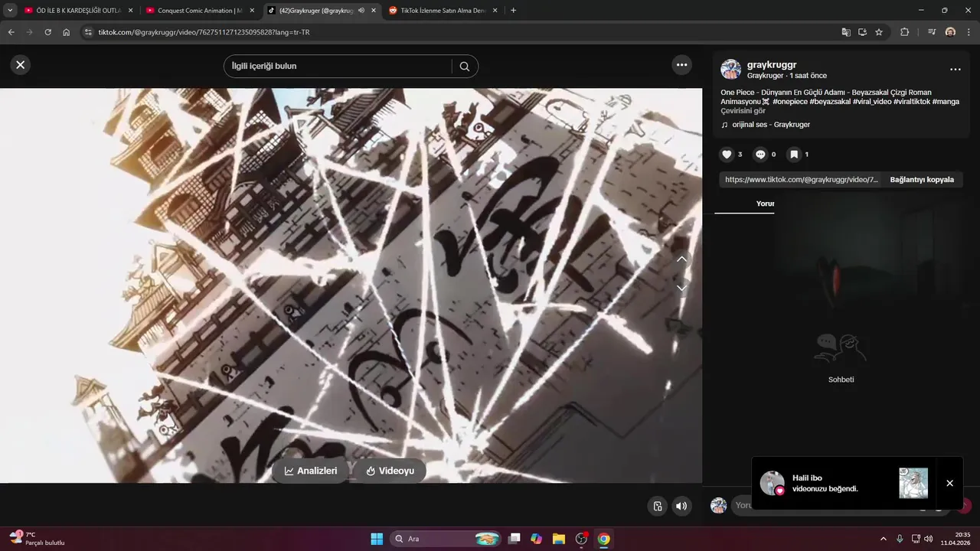
Task: Open a new browser tab with plus
Action: (x=513, y=11)
